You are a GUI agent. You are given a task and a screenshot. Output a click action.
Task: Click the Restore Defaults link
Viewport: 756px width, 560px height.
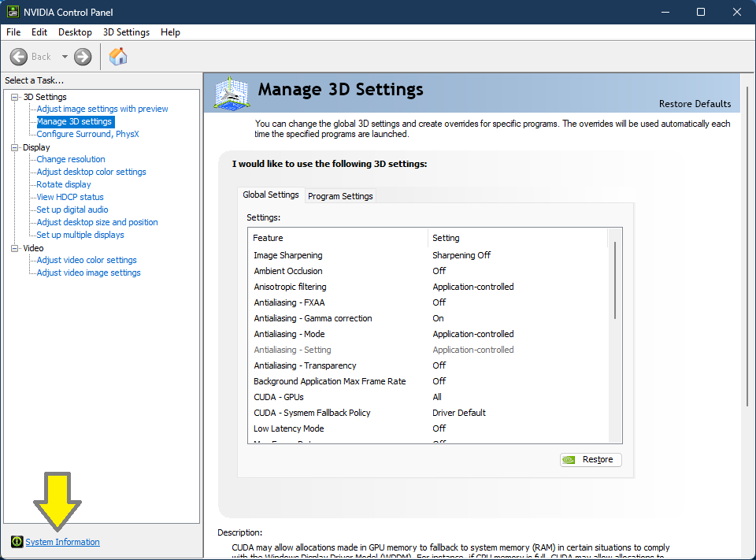coord(695,104)
